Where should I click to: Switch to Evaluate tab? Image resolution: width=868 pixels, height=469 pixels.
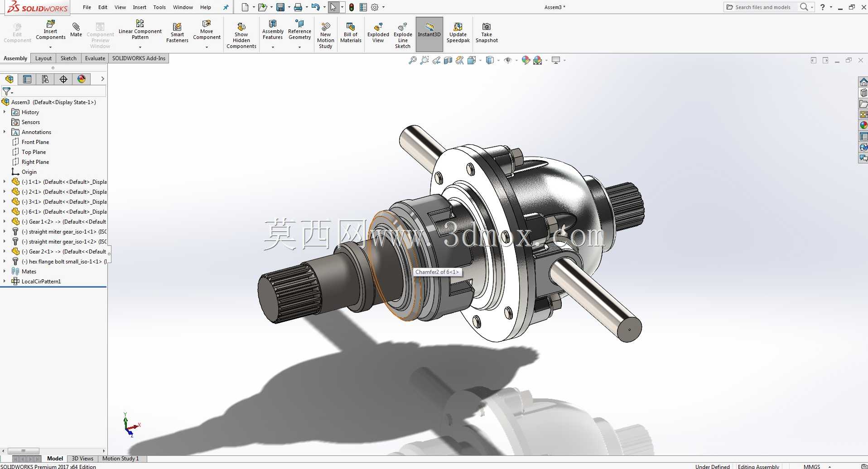click(95, 58)
